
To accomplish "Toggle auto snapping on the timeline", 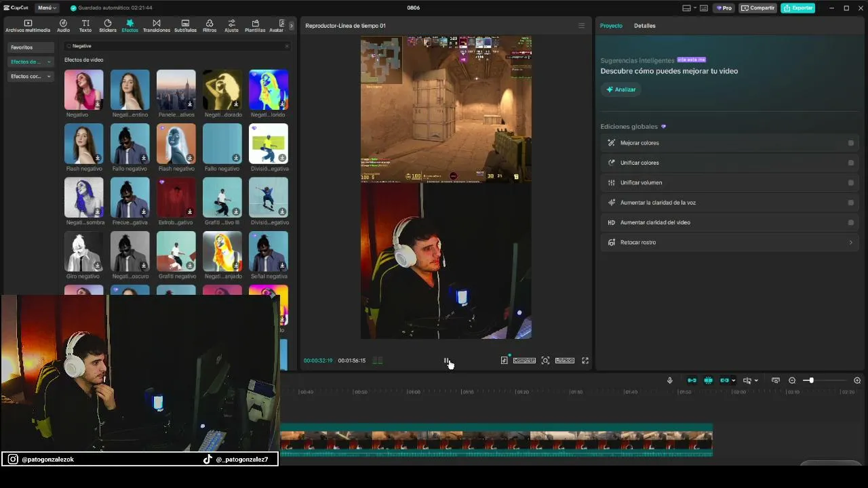I will point(708,380).
